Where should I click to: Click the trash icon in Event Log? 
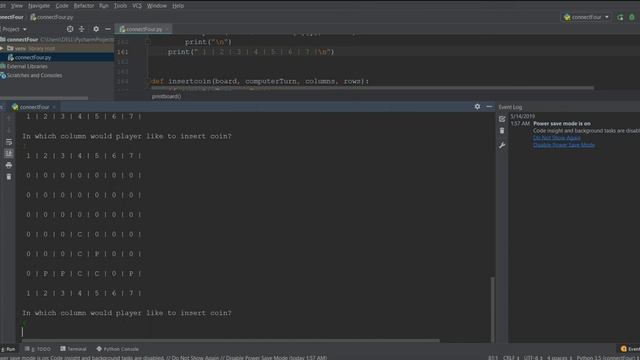point(502,131)
